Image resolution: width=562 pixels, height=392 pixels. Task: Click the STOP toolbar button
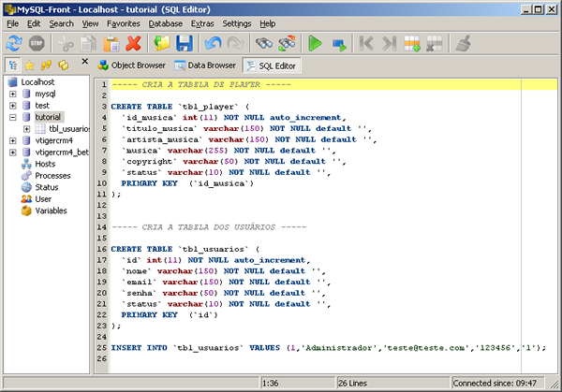point(37,43)
